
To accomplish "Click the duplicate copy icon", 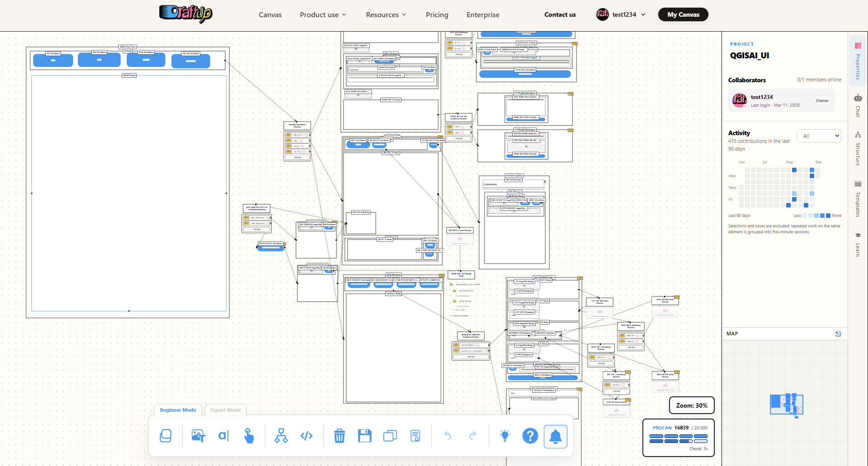I will [390, 436].
